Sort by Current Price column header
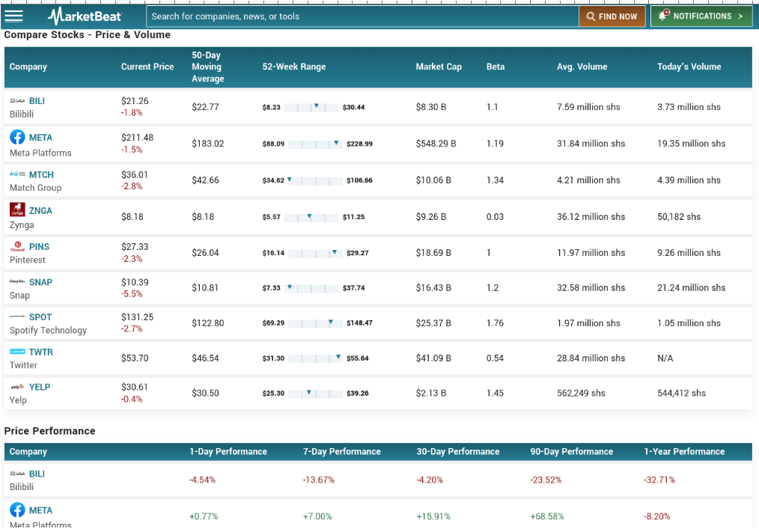The image size is (759, 532). (147, 67)
